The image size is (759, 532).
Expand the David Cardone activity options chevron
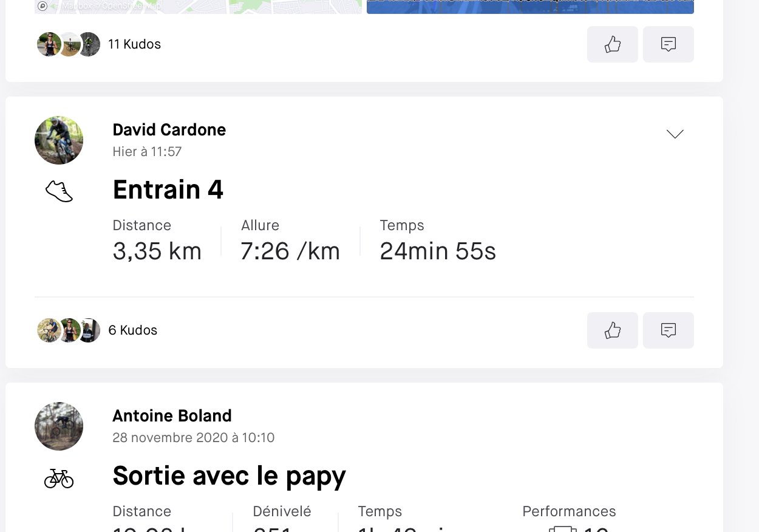pyautogui.click(x=675, y=134)
